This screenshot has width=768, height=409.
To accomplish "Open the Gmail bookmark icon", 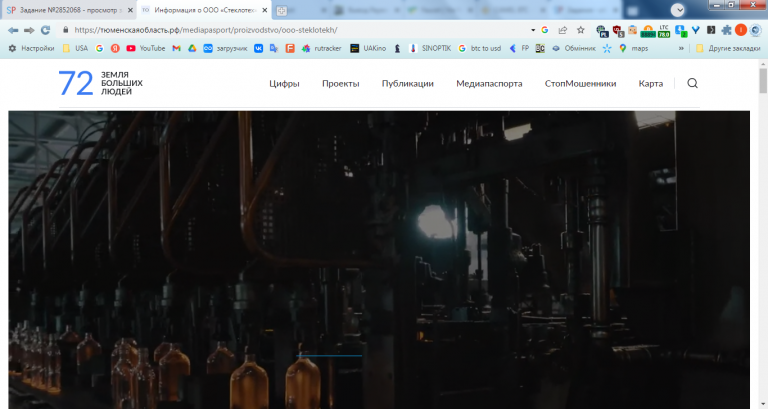I will (176, 48).
